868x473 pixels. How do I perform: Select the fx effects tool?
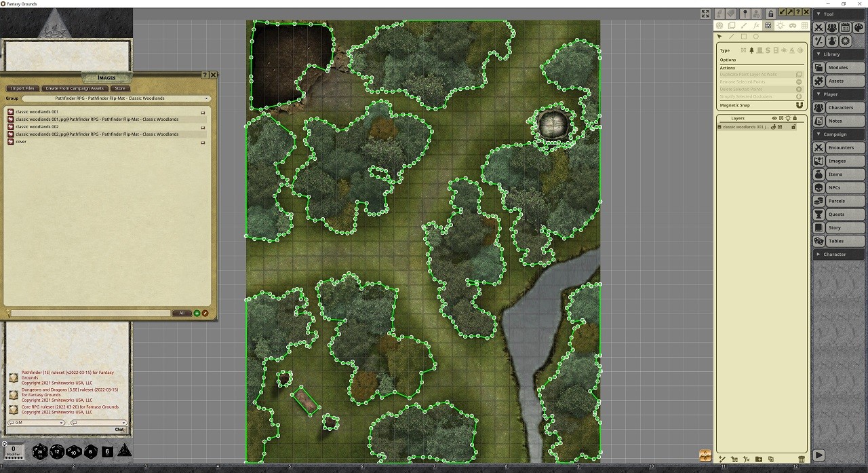tap(756, 25)
